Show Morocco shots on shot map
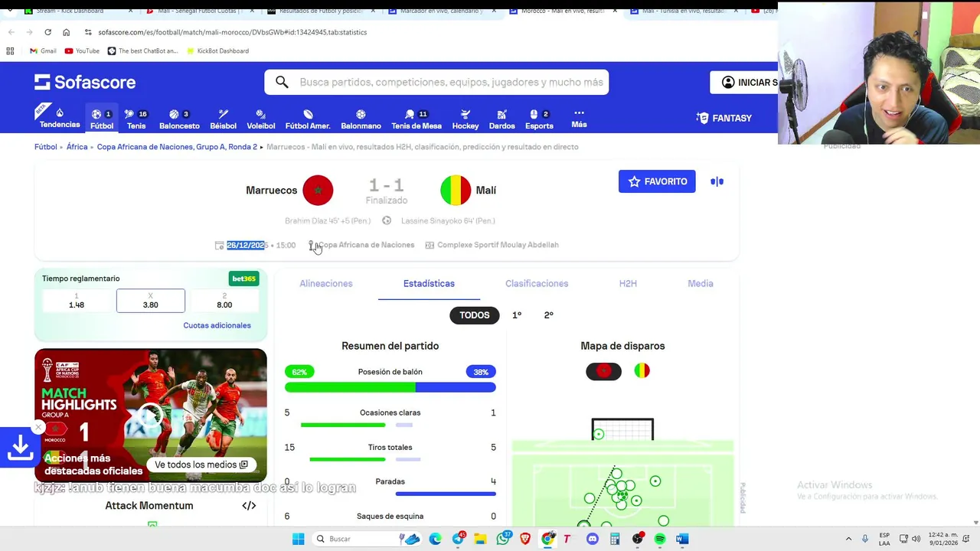Image resolution: width=980 pixels, height=551 pixels. (x=603, y=371)
